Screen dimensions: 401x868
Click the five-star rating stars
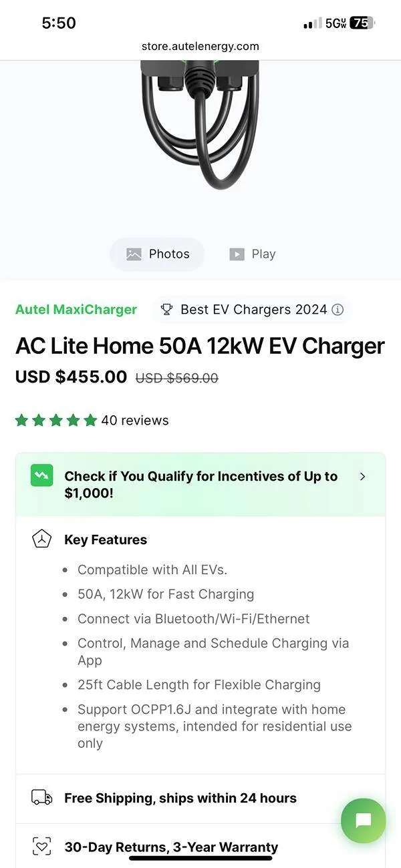[56, 421]
